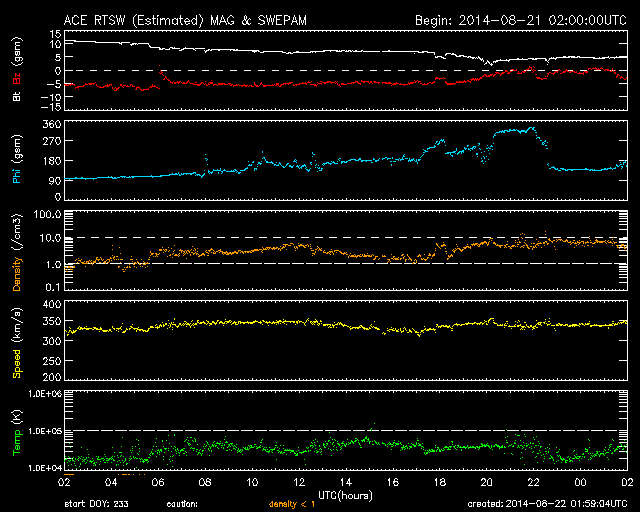Click the 350 tick on the Speed axis
Image resolution: width=640 pixels, height=512 pixels.
[52, 321]
